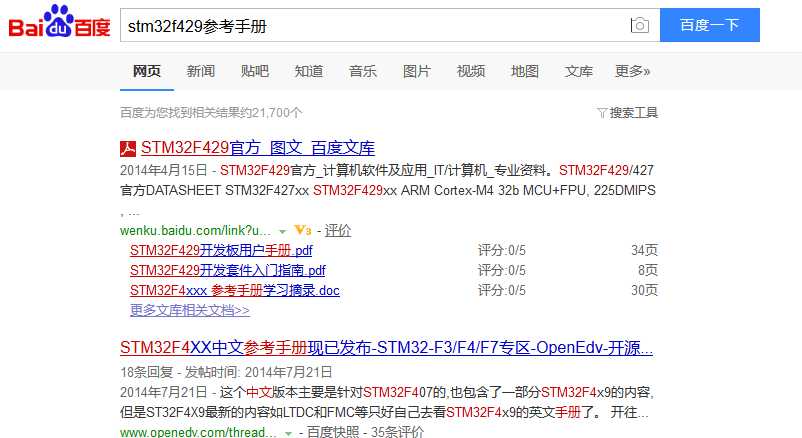Switch to the 新闻 tab
Screen dimensions: 802x438
(x=200, y=71)
